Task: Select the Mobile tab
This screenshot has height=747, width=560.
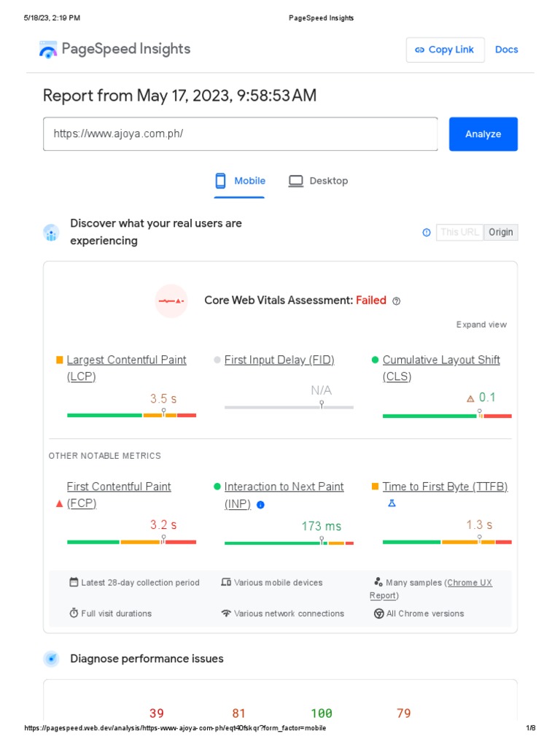Action: 240,181
